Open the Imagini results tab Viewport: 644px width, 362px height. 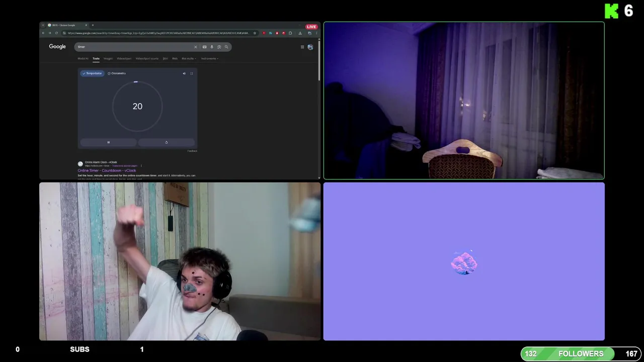(108, 58)
